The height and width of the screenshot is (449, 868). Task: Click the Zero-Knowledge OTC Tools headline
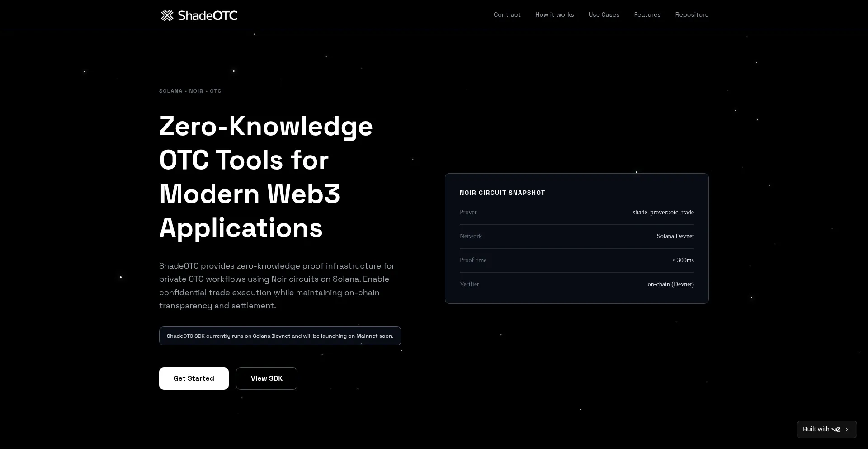pos(266,177)
